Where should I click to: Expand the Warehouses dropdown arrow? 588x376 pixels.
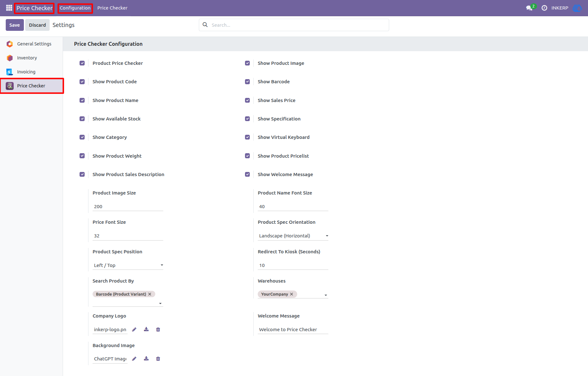[326, 295]
